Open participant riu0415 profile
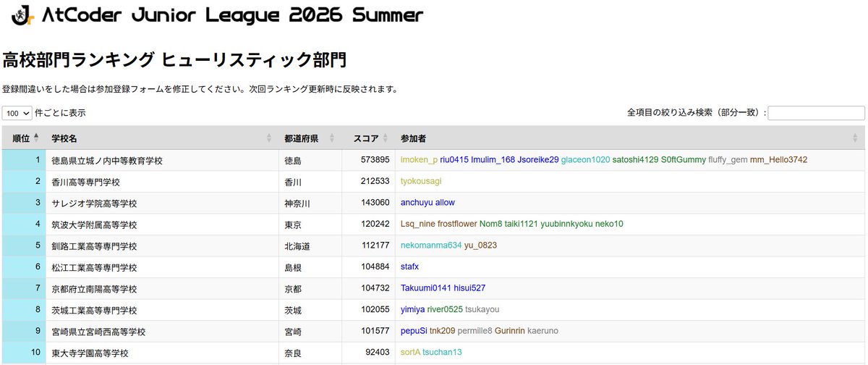868x365 pixels. (x=454, y=159)
